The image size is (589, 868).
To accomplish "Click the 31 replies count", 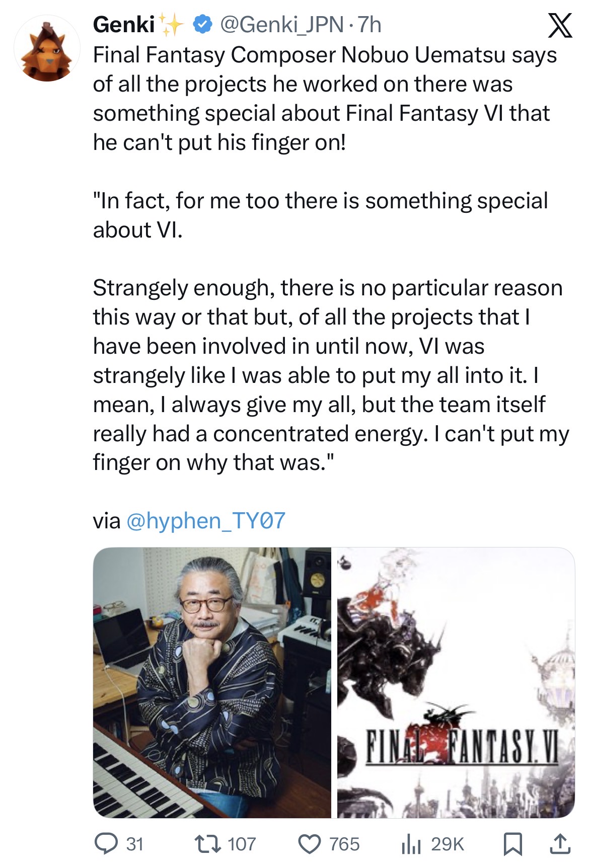I will coord(135,844).
